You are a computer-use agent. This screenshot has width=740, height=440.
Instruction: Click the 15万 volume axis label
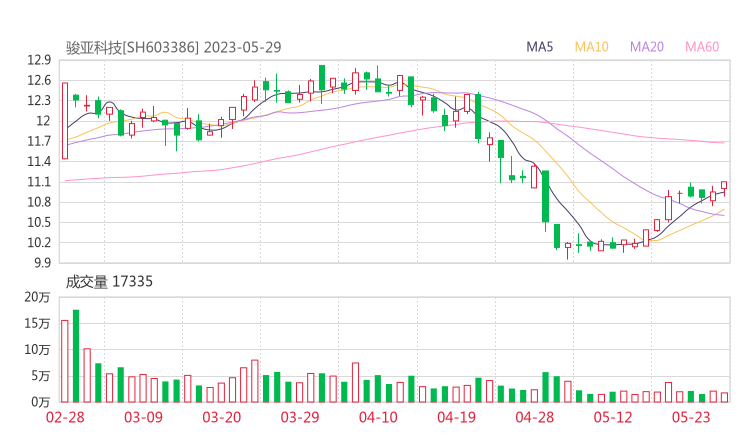click(37, 323)
